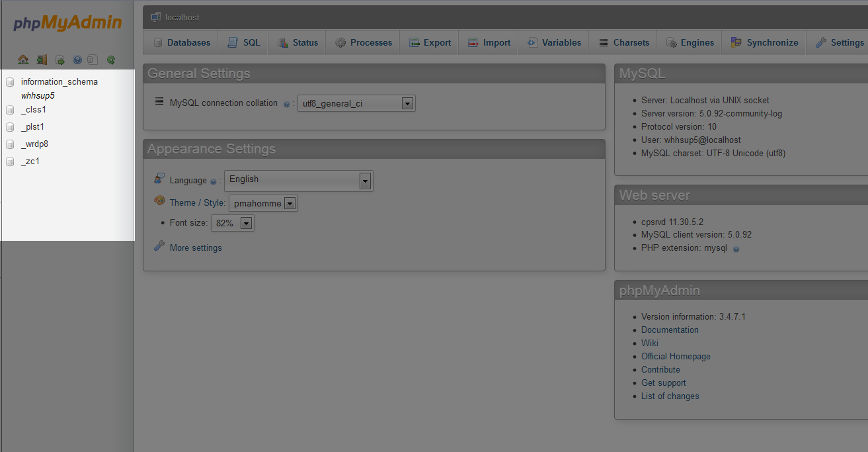Click the More settings link
Screen dimensions: 868x452
click(196, 248)
